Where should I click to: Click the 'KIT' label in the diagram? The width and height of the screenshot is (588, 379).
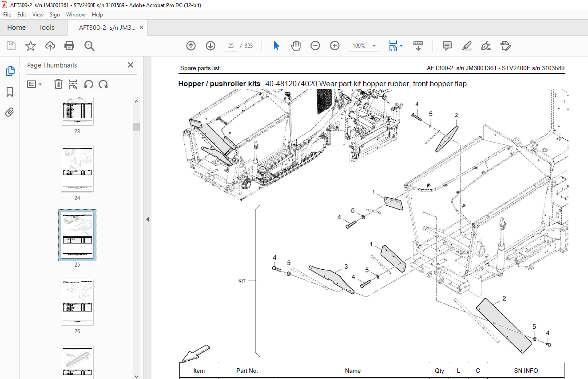[242, 281]
